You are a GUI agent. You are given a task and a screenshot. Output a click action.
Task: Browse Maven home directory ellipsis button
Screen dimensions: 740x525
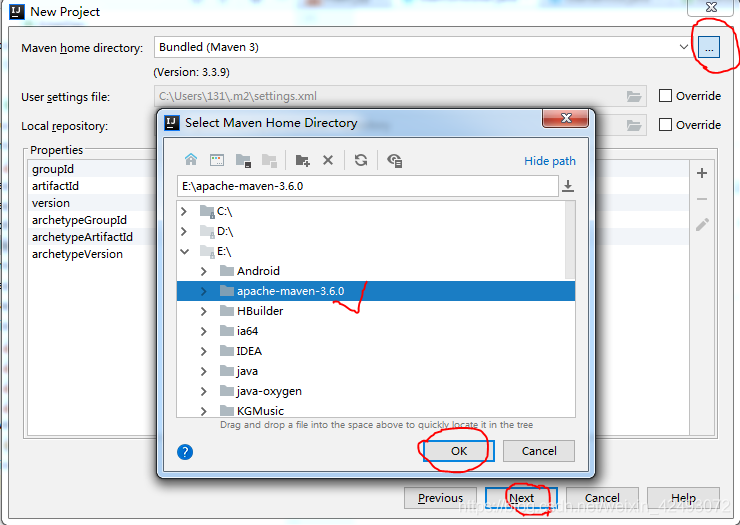[x=709, y=47]
